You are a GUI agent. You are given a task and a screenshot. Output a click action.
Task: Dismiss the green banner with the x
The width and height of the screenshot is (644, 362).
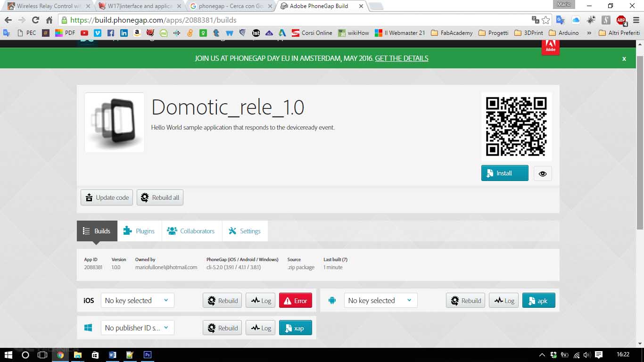coord(624,59)
